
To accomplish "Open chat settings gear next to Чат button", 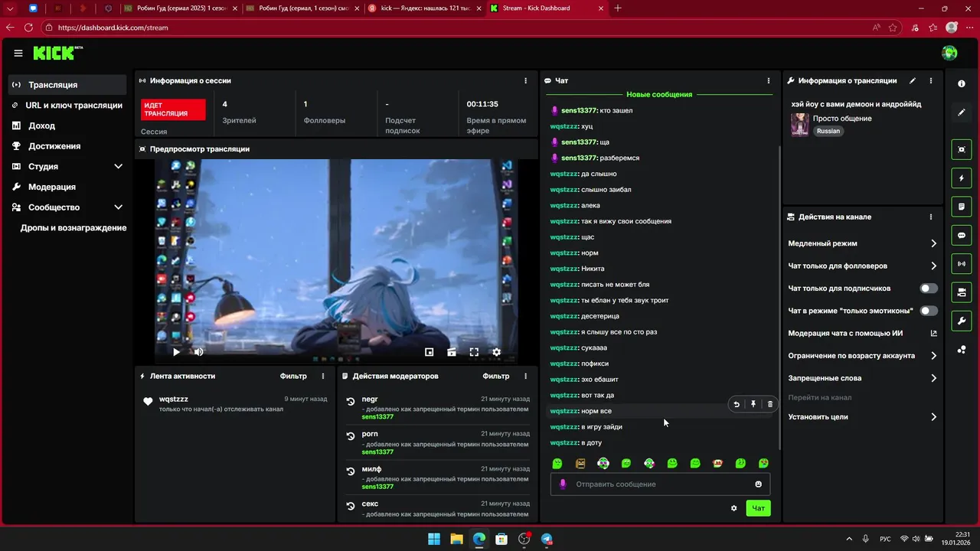I will [x=733, y=508].
